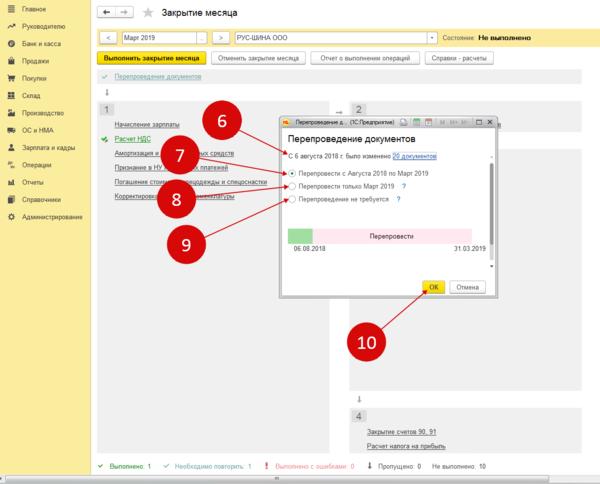Image resolution: width=600 pixels, height=484 pixels.
Task: Open Производство factory icon
Action: [11, 113]
